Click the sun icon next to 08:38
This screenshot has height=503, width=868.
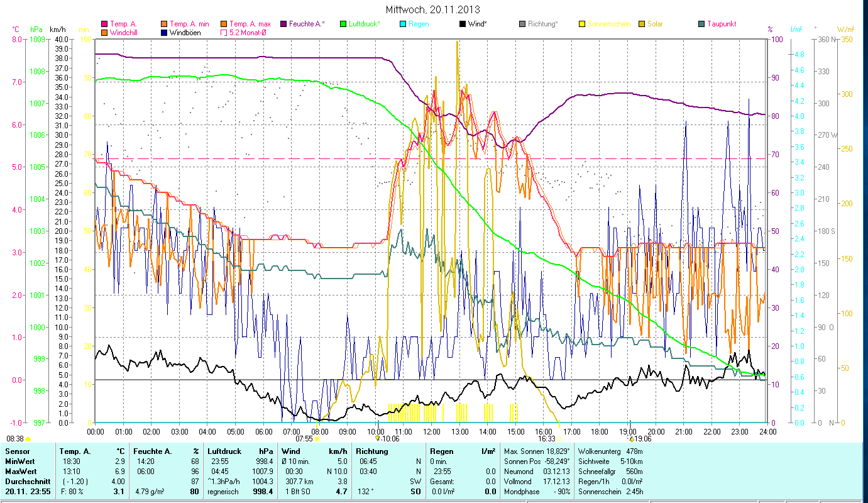28,439
